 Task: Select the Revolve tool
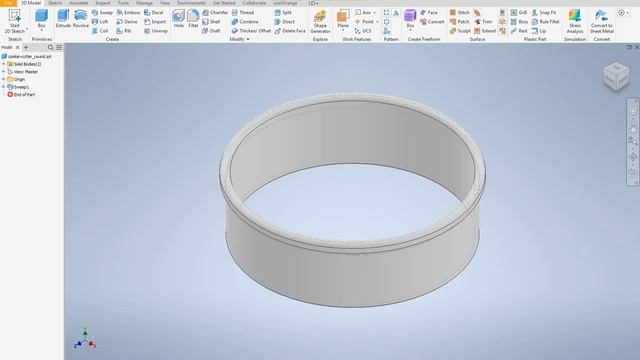80,19
